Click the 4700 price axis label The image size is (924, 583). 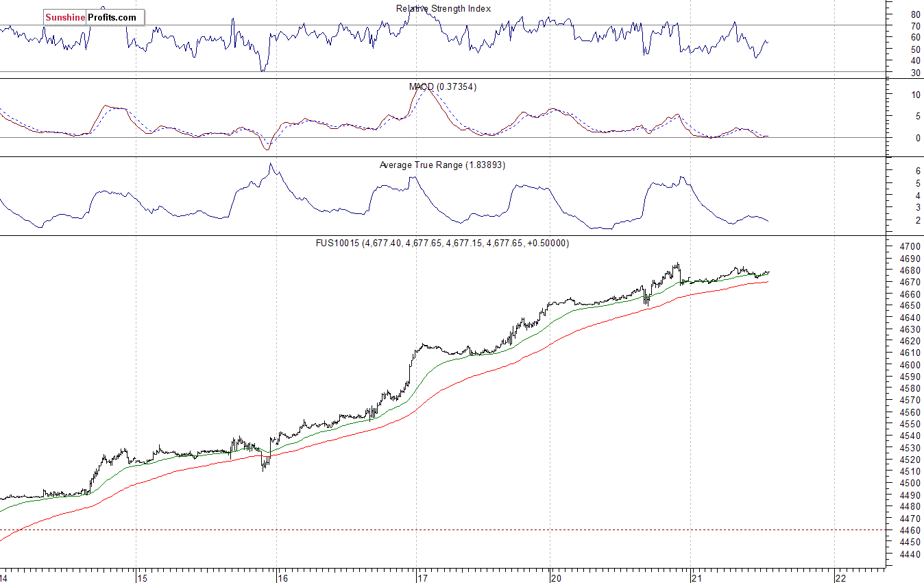pos(910,247)
